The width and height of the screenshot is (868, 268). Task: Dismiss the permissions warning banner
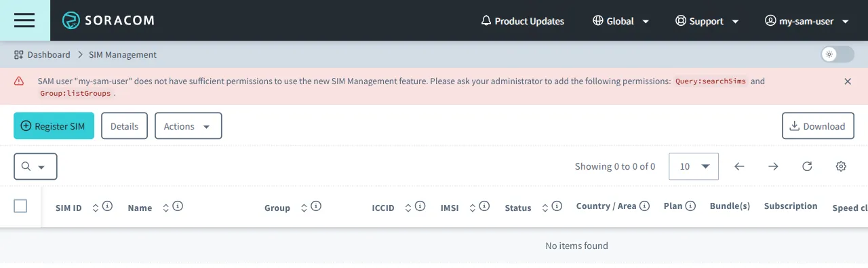(848, 81)
